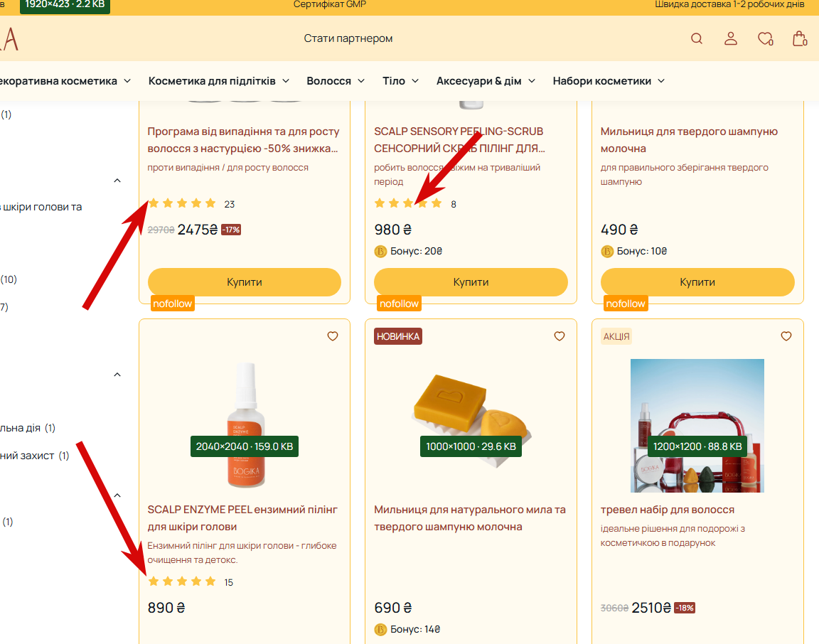Screen dimensions: 819x644
Task: Add SCALP ENZYME PEEL to wishlist heart
Action: pyautogui.click(x=333, y=336)
